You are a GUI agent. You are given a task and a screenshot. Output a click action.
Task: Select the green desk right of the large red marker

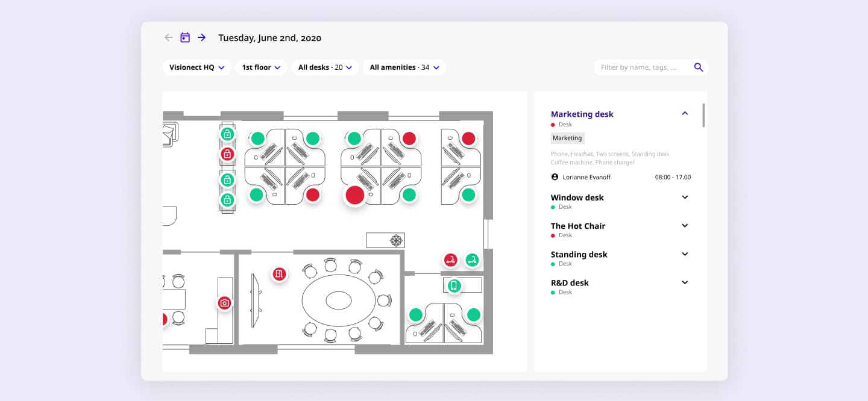click(409, 194)
